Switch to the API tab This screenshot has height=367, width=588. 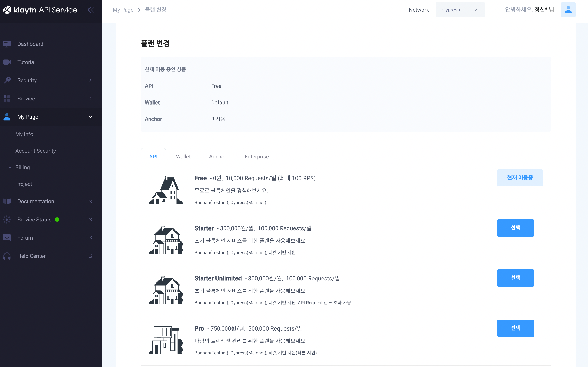click(153, 157)
